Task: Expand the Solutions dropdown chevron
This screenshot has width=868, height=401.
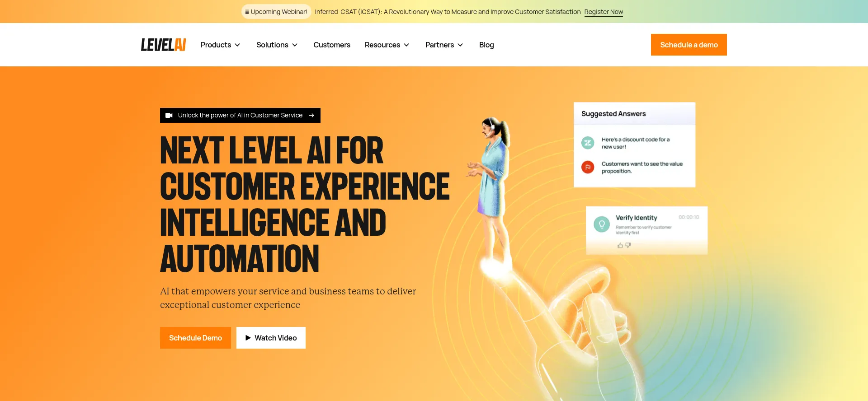Action: point(295,45)
